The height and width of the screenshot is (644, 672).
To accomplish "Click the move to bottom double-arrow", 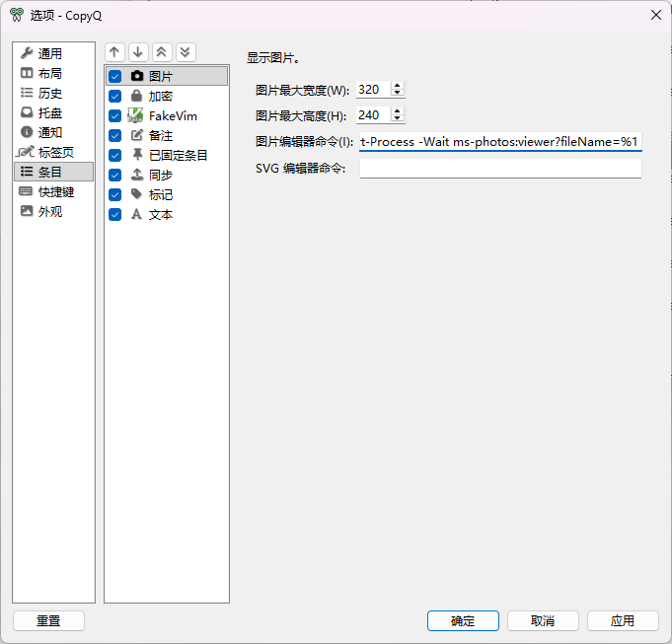I will 186,52.
